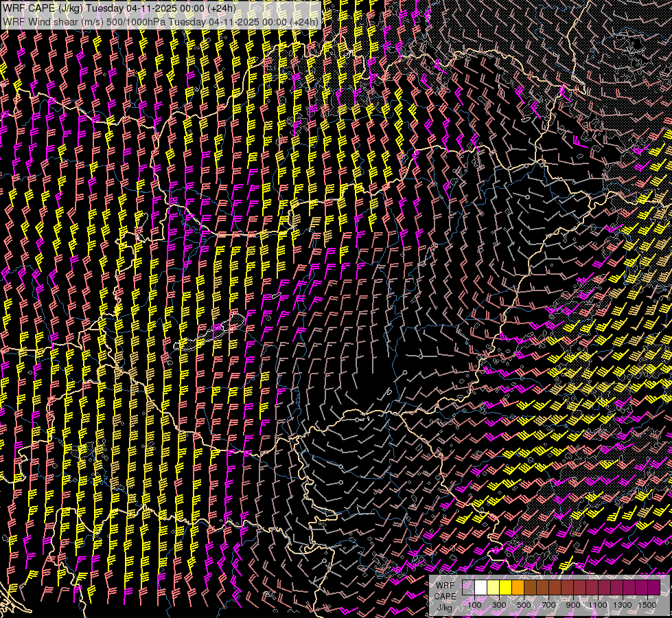This screenshot has width=672, height=618.
Task: Click the 300 tick label in legend
Action: point(500,605)
